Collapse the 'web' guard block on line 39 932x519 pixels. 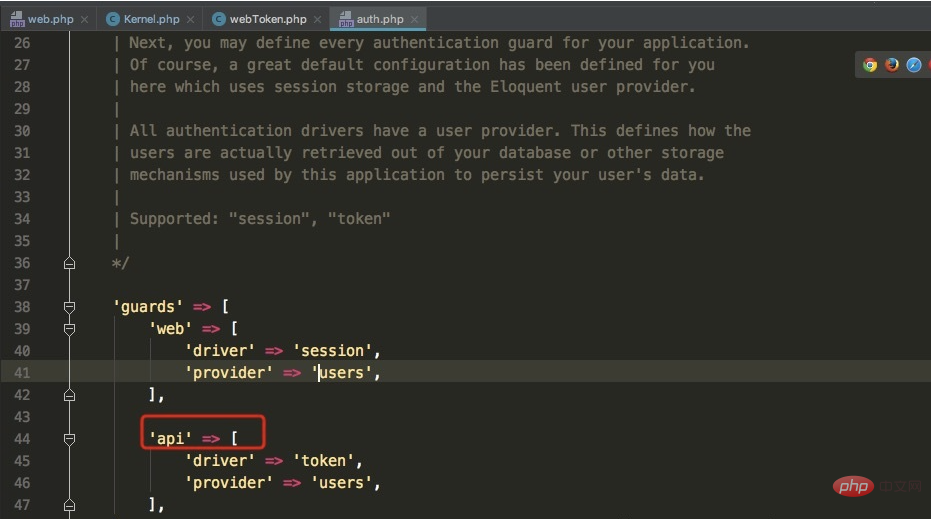(69, 329)
